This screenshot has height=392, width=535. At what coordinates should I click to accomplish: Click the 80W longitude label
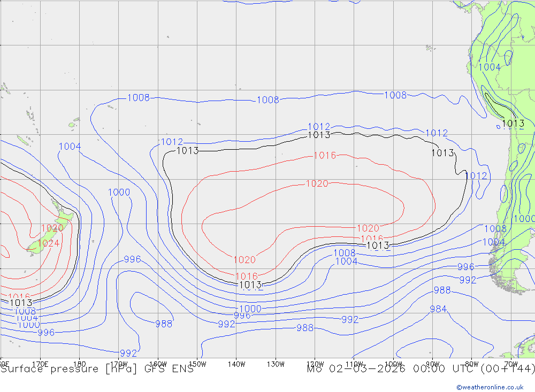472,364
